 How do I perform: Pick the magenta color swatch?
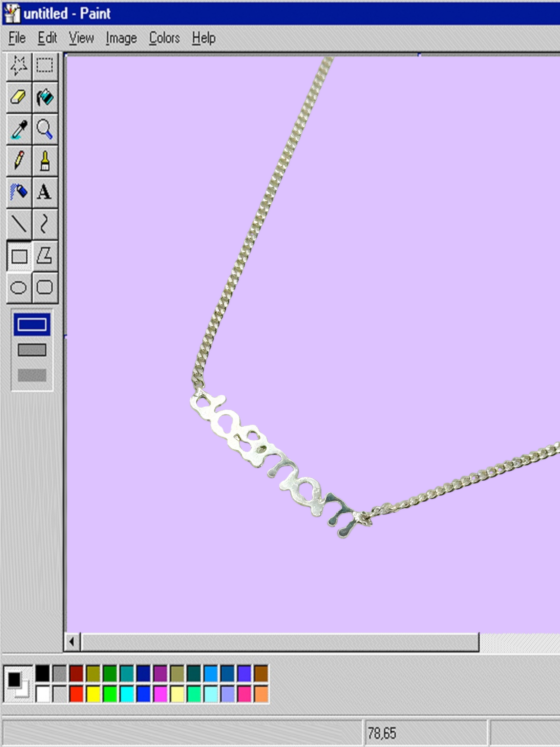point(160,694)
